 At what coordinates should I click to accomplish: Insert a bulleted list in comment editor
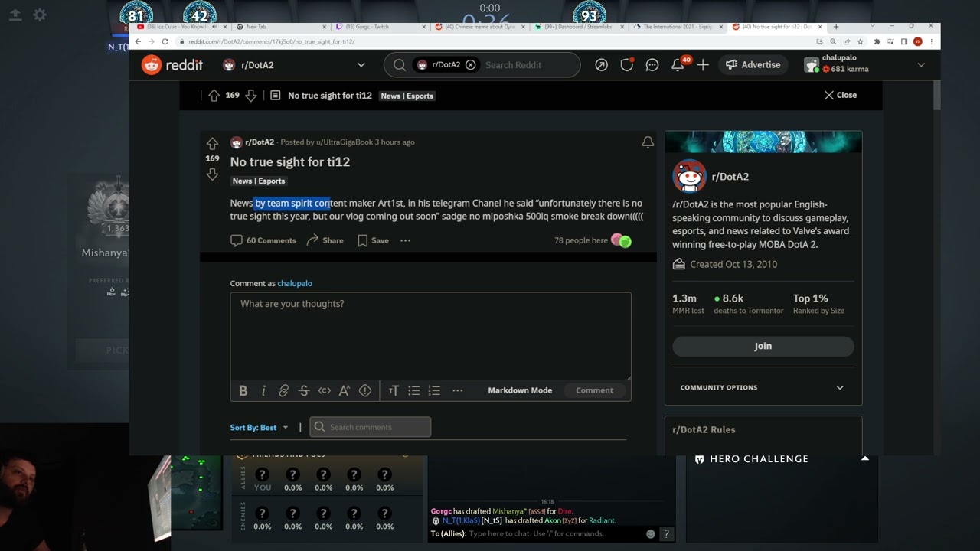point(414,390)
